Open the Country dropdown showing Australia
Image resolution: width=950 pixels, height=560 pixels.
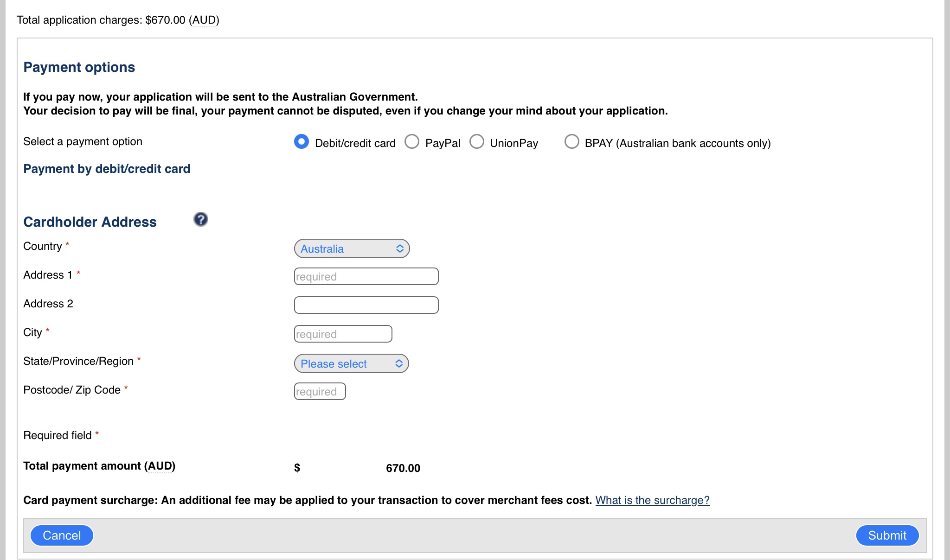pos(352,248)
